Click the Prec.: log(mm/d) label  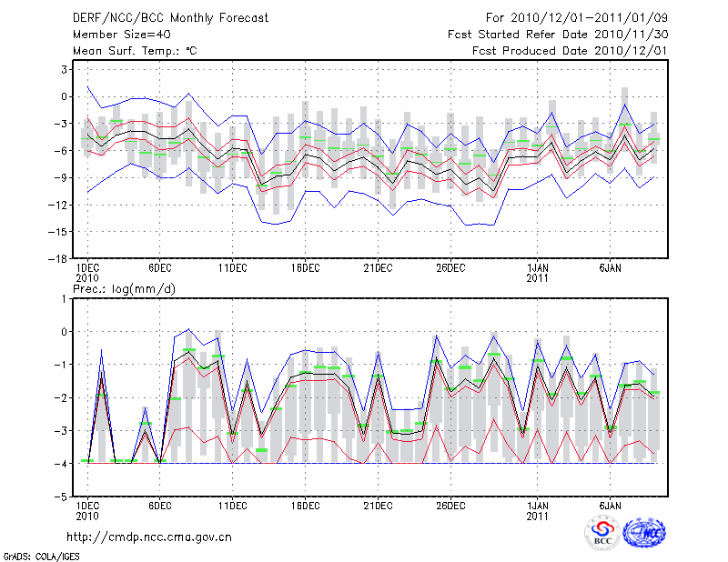[x=124, y=289]
